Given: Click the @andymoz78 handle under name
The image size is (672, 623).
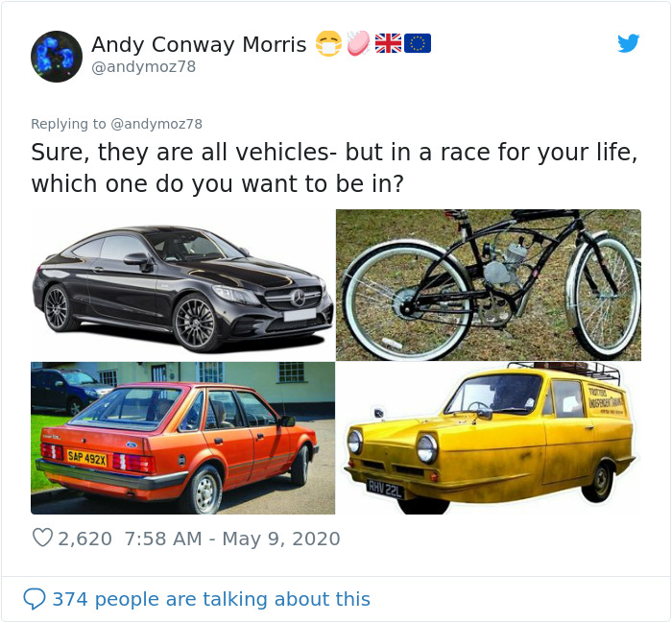Looking at the screenshot, I should pyautogui.click(x=144, y=67).
